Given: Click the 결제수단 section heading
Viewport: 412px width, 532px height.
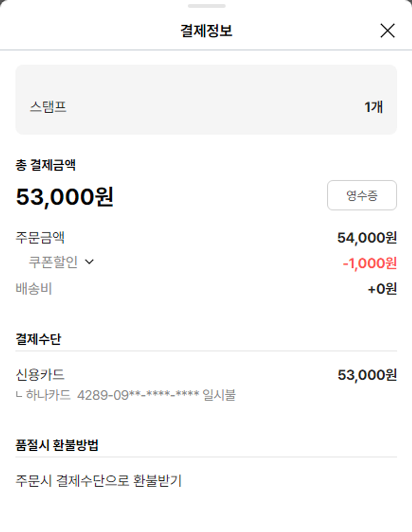Looking at the screenshot, I should [x=38, y=339].
